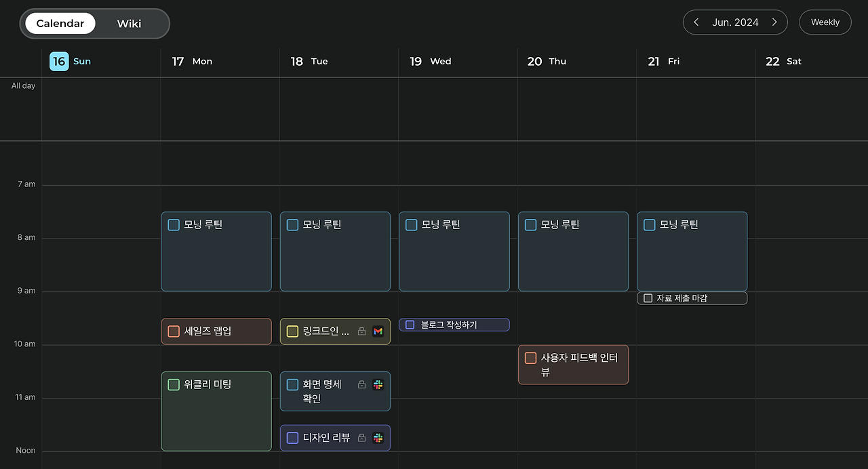Tick the 블로그 작성하기 checkbox
The width and height of the screenshot is (868, 469).
point(410,325)
